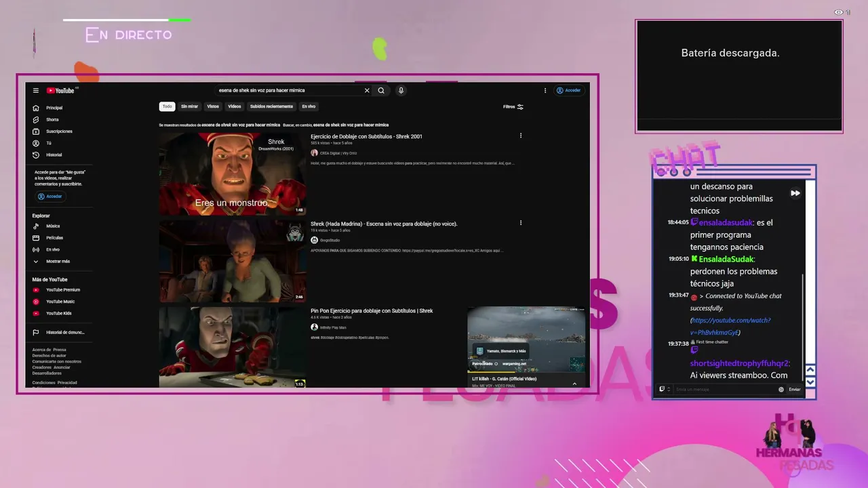Select the Sin mirar filter chip
This screenshot has width=868, height=488.
point(189,106)
